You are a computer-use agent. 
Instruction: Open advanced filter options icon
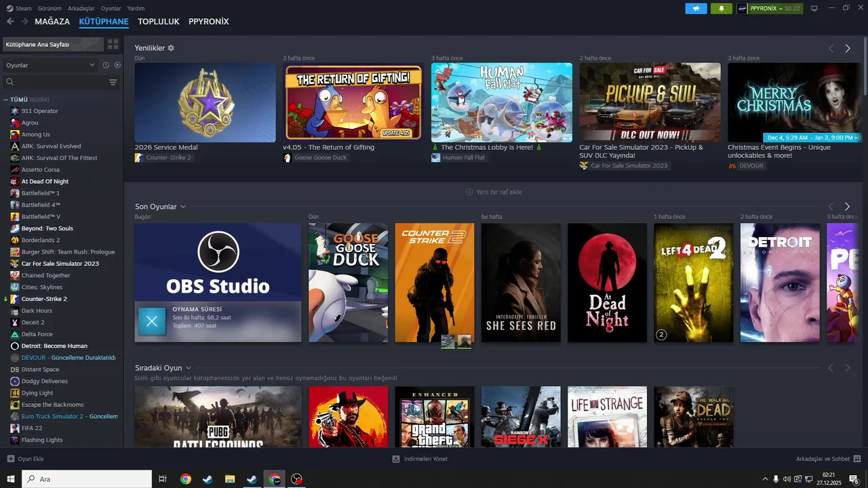[x=113, y=82]
